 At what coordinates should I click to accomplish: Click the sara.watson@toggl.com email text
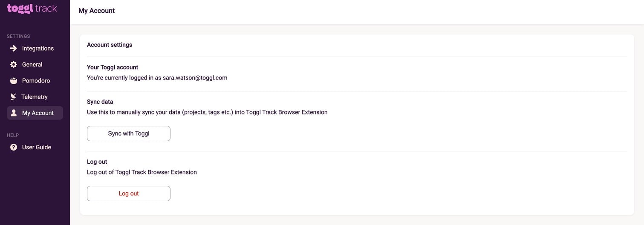tap(195, 78)
